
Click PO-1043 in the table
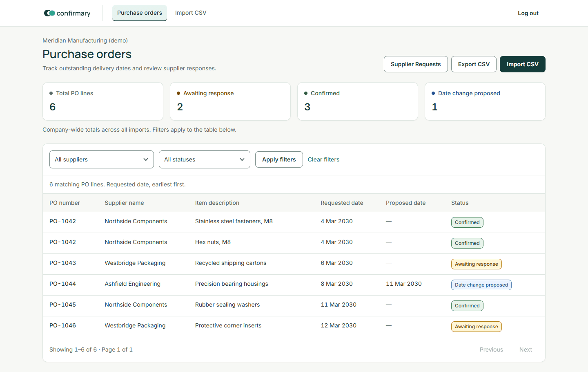pyautogui.click(x=62, y=263)
